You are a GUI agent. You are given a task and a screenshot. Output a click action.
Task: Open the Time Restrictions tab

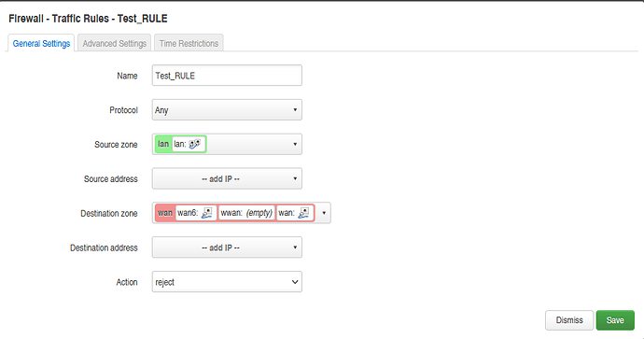pos(189,43)
